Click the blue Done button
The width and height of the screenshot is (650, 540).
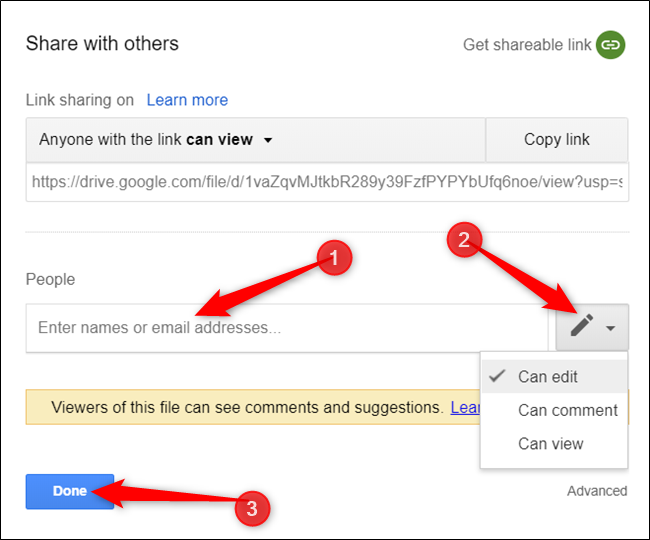pyautogui.click(x=70, y=491)
